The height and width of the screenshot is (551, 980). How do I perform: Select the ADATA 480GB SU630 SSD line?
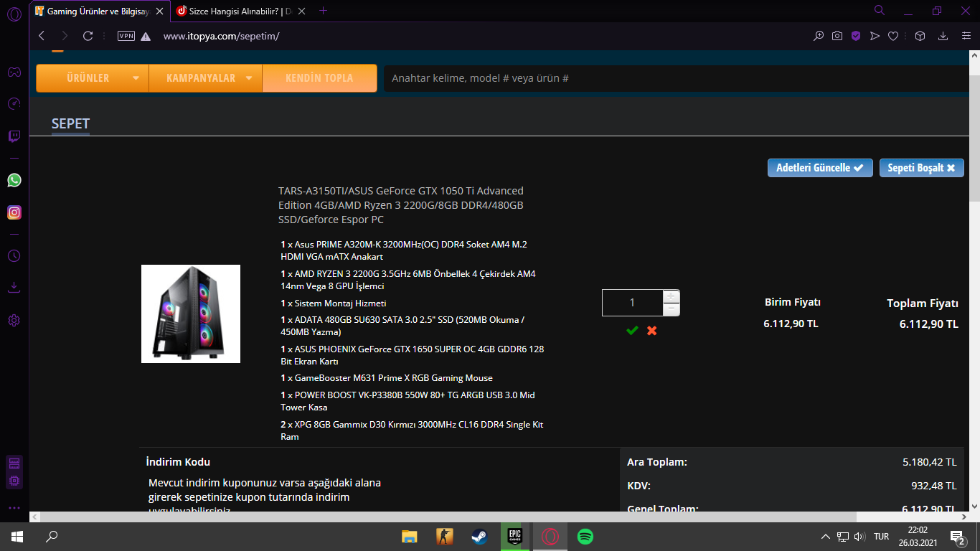pyautogui.click(x=402, y=326)
